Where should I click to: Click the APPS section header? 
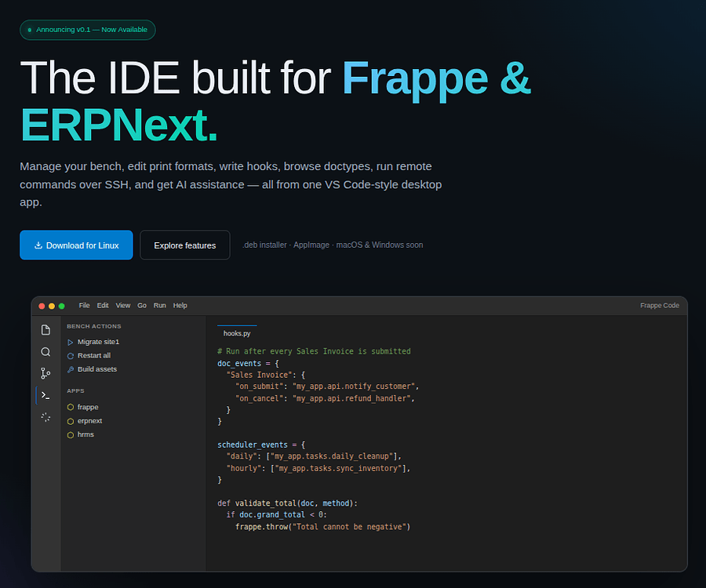[x=75, y=390]
